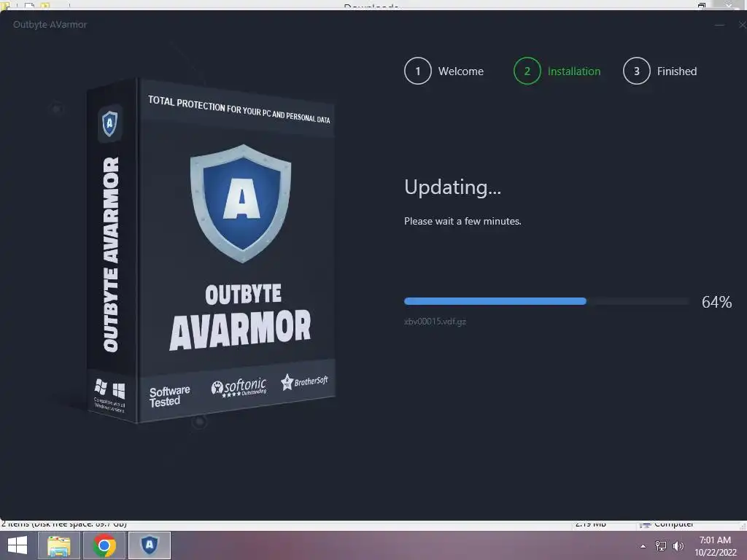Click the blue shield A logo on box
This screenshot has height=560, width=747.
[x=241, y=203]
